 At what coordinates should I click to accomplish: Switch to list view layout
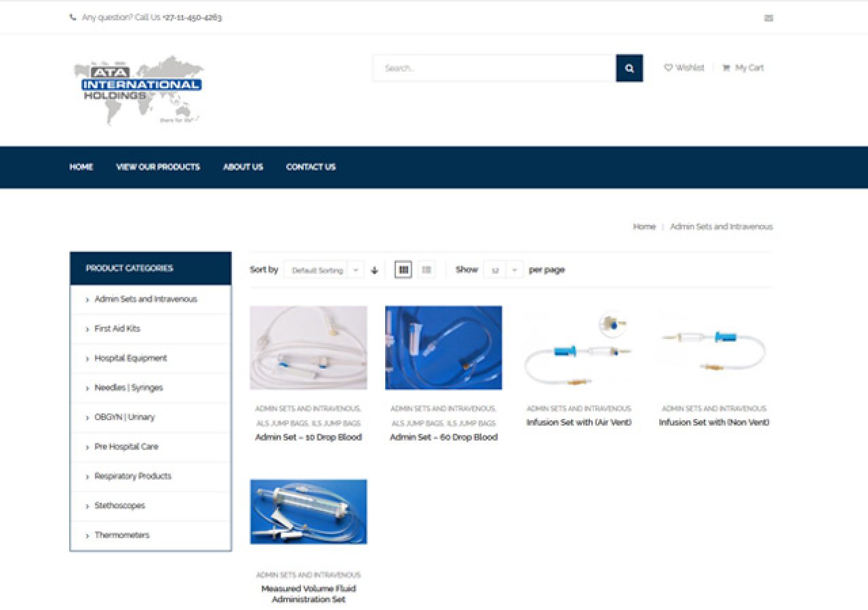[427, 270]
